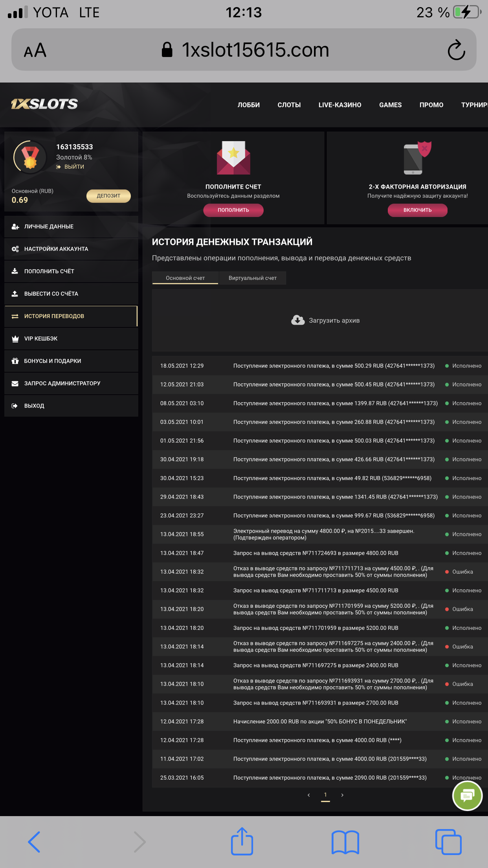This screenshot has height=868, width=488.
Task: Click the 1XSLOTS logo
Action: [x=44, y=104]
